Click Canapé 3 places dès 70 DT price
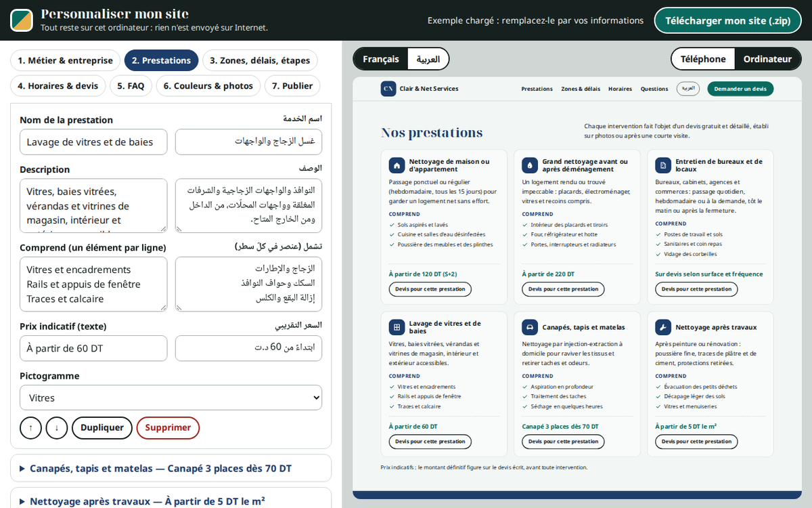The image size is (812, 508). pyautogui.click(x=560, y=427)
